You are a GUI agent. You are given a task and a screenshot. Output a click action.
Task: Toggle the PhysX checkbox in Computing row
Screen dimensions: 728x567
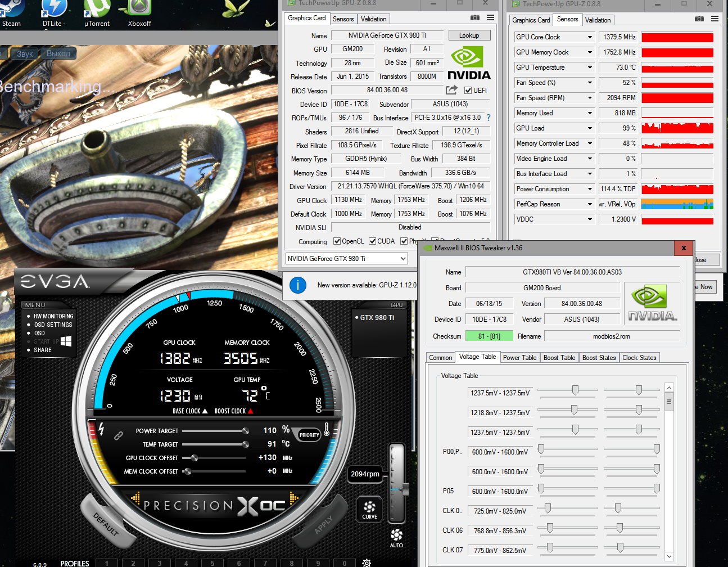tap(404, 241)
